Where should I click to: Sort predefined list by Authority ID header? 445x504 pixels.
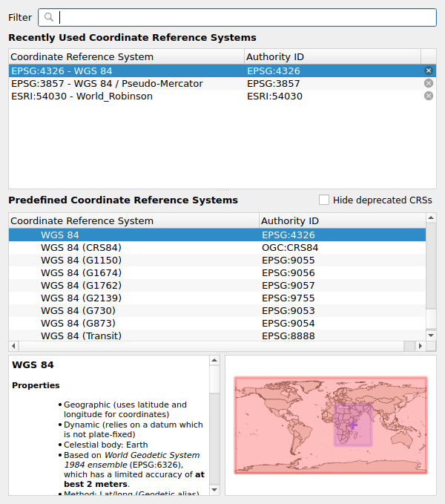click(x=341, y=220)
